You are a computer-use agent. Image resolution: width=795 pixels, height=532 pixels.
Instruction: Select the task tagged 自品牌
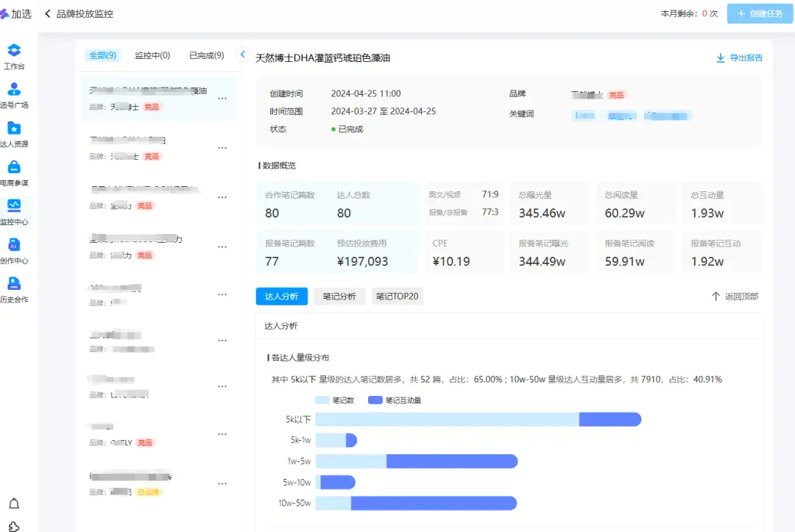click(159, 483)
